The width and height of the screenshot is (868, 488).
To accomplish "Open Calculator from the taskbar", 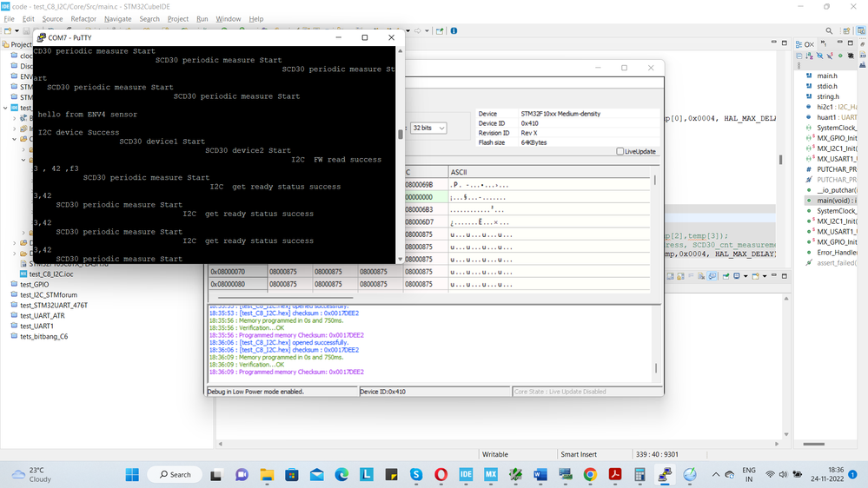I will (640, 475).
